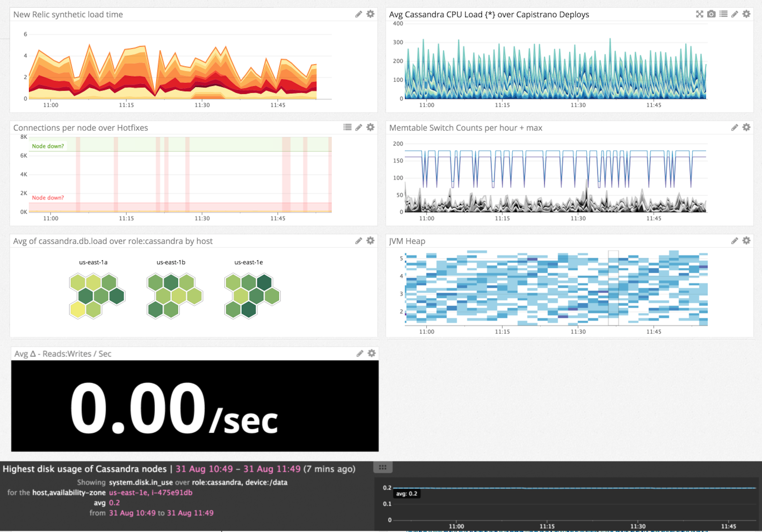Take a snapshot of the Cassandra CPU Load chart
762x532 pixels.
click(x=711, y=14)
